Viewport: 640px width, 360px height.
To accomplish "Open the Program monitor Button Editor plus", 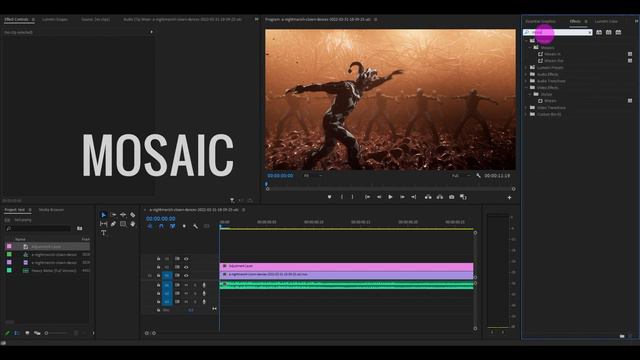I will tap(509, 198).
